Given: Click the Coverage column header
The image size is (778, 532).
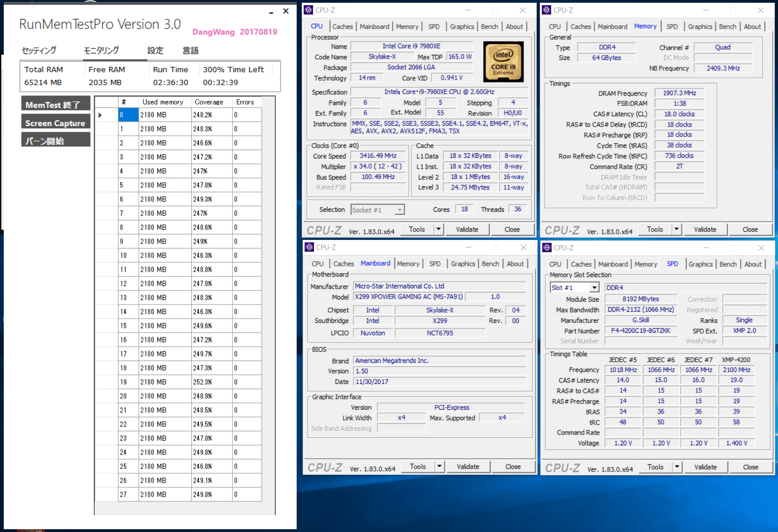Looking at the screenshot, I should click(x=212, y=102).
